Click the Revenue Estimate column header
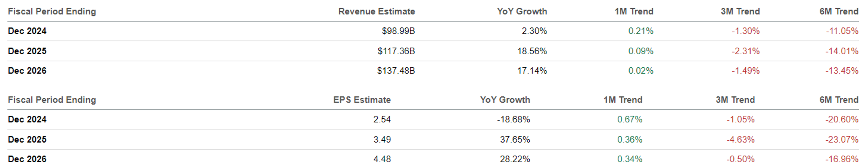 tap(376, 11)
